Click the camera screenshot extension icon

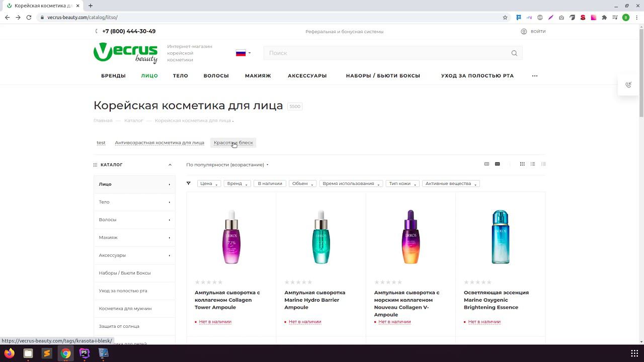tap(561, 17)
